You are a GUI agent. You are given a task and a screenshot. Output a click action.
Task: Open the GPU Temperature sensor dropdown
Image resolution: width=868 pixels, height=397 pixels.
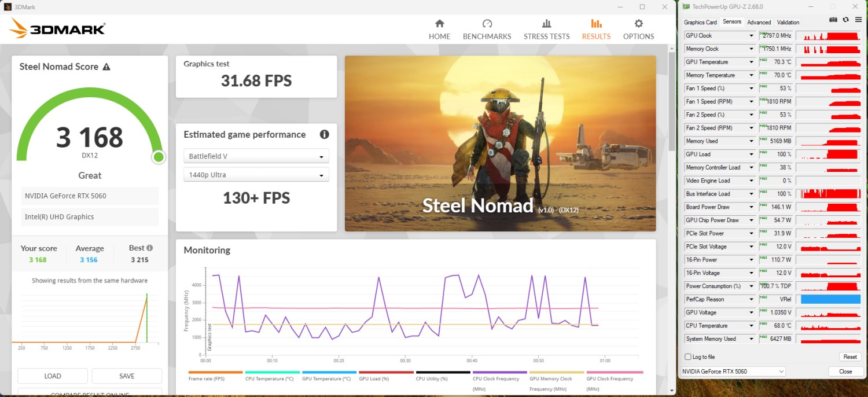(x=751, y=62)
